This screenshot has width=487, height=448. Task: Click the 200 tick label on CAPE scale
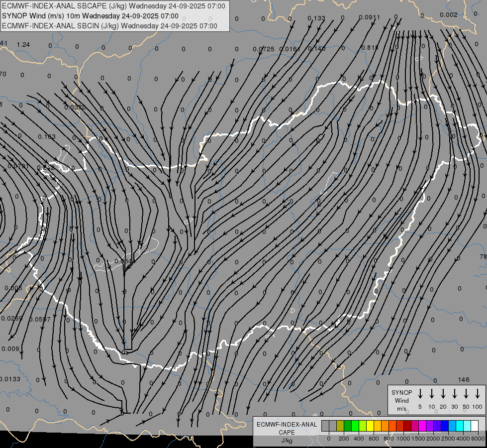point(344,439)
